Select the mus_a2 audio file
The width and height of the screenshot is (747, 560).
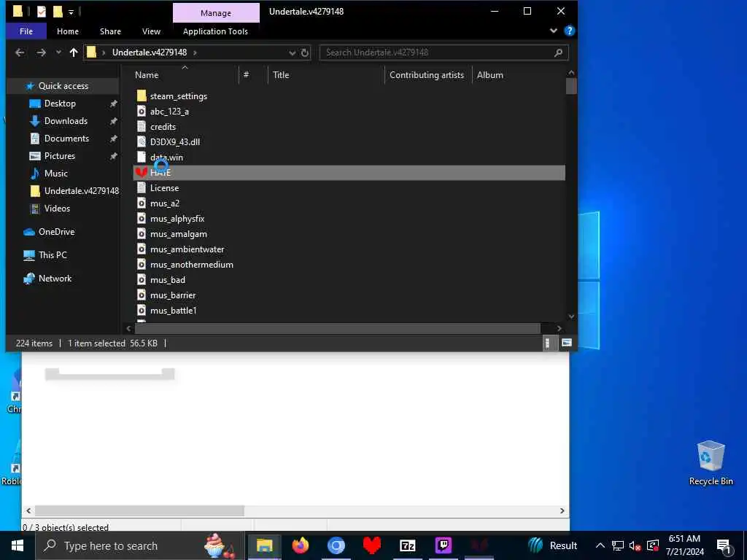(x=165, y=203)
